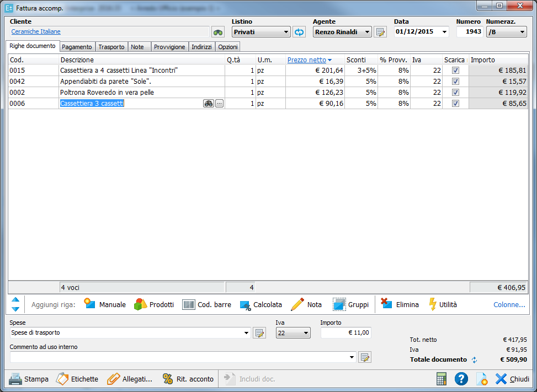Click the Colonne... link

[x=509, y=304]
